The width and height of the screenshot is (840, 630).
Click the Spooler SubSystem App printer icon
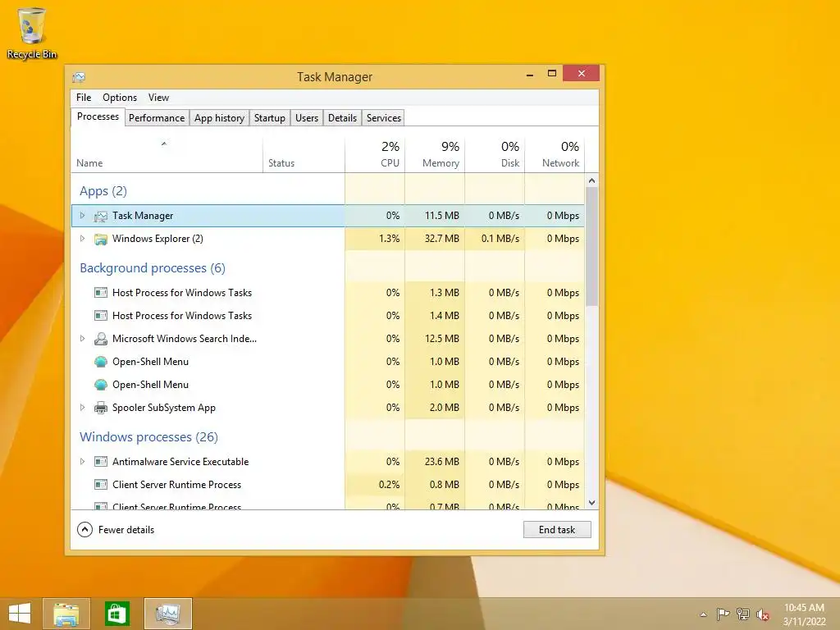[x=101, y=408]
